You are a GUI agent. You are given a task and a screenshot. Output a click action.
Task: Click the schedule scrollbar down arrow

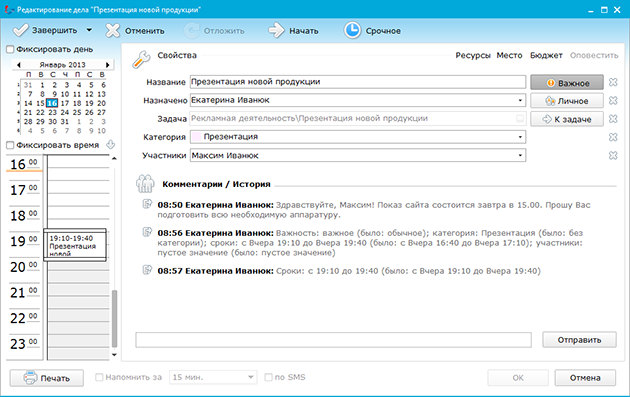tap(114, 354)
